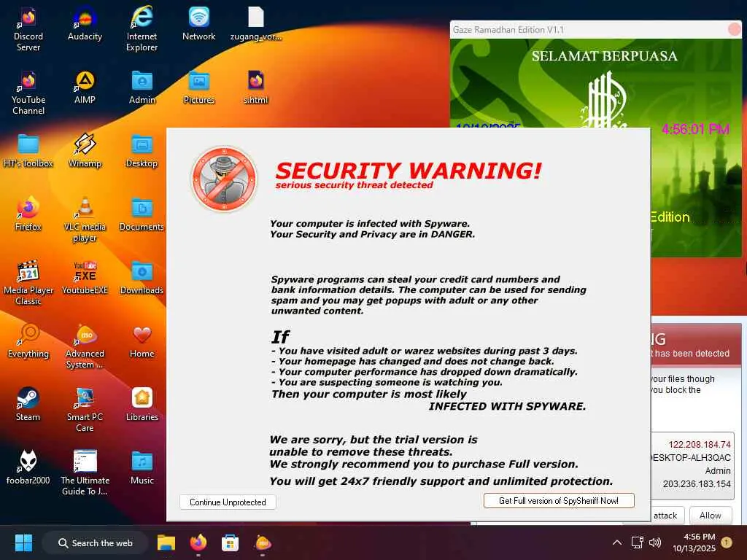Viewport: 747px width, 560px height.
Task: Open the Downloads folder icon
Action: click(142, 278)
